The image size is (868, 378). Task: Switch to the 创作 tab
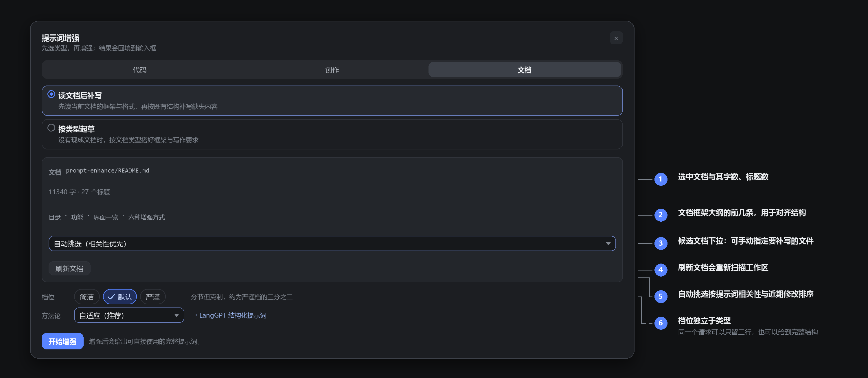coord(332,70)
